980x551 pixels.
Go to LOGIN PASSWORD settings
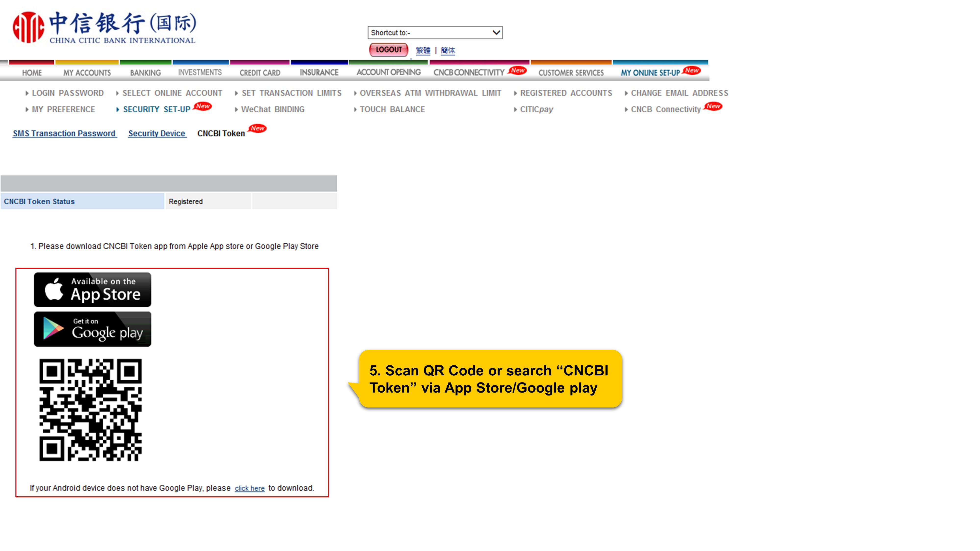[x=68, y=93]
